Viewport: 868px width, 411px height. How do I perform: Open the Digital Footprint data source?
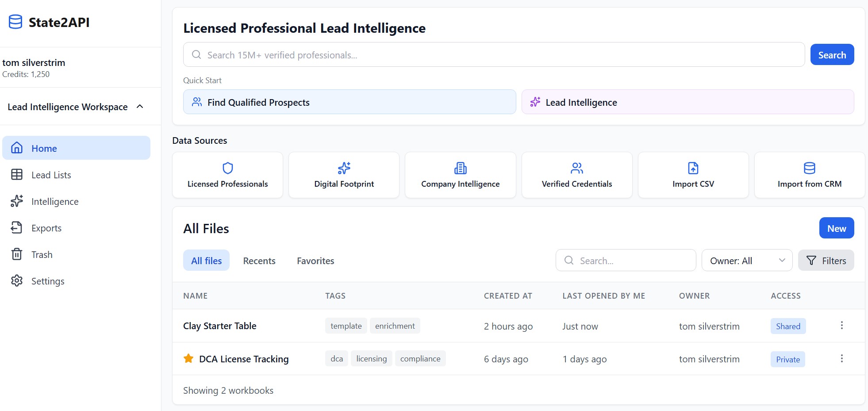tap(344, 168)
